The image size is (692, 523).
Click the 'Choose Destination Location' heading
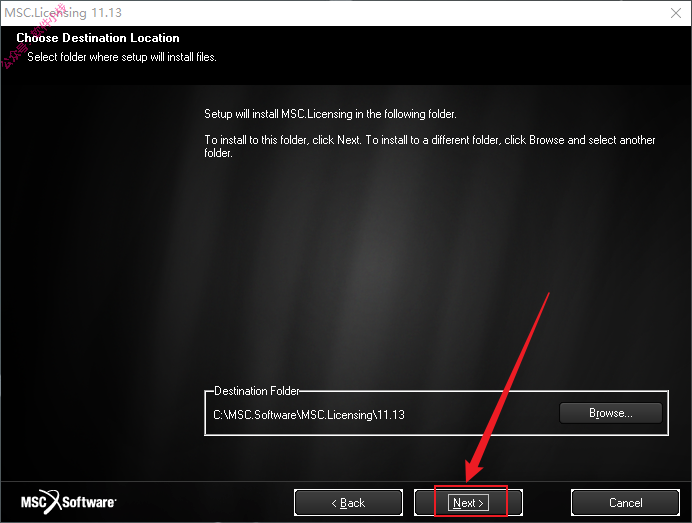coord(98,38)
